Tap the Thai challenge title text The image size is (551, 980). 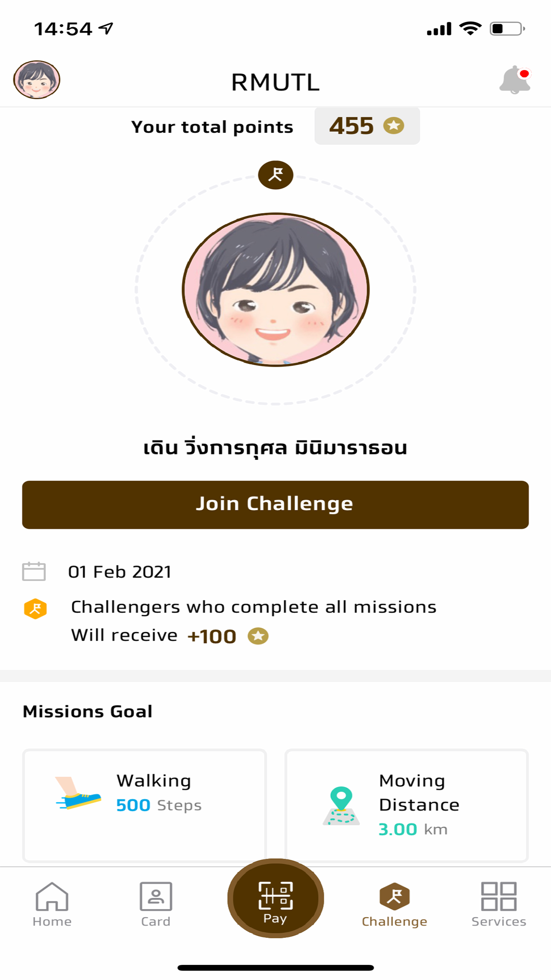tap(275, 448)
